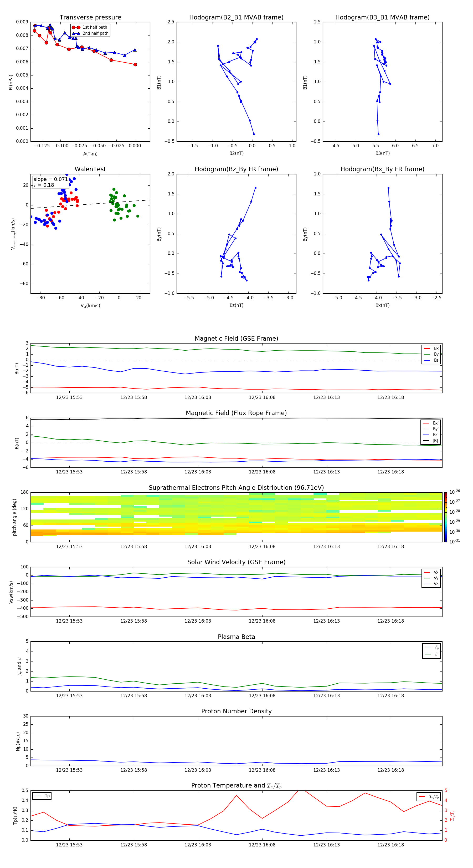This screenshot has height=868, width=473.
Task: Click the 'Bx(nT)' x-axis label
Action: pos(382,305)
